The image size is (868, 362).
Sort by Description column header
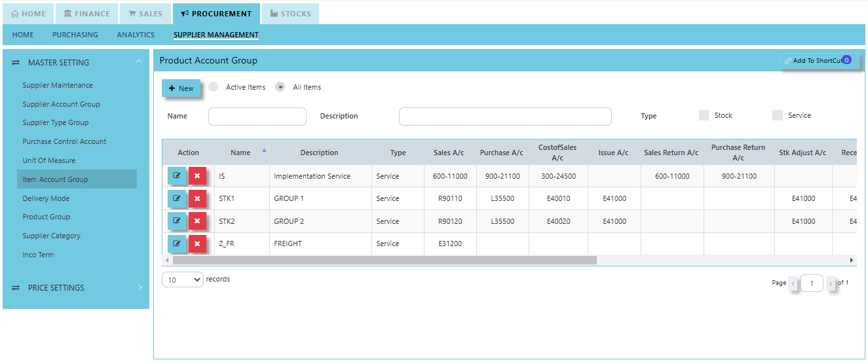click(x=319, y=153)
